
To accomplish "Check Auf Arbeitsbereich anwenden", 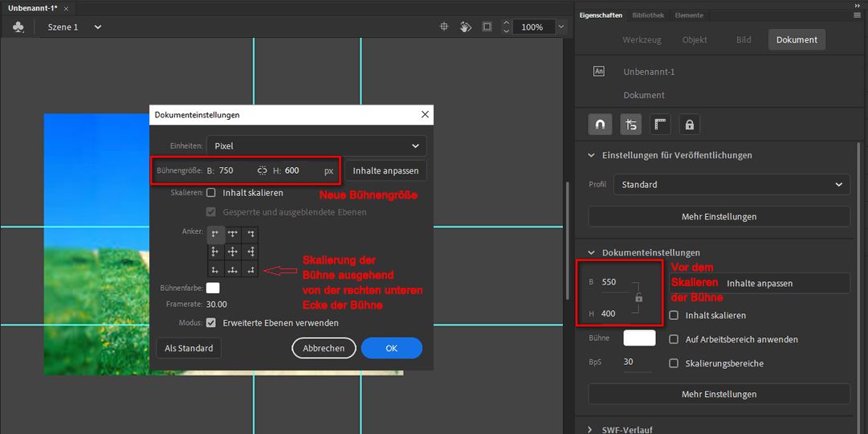I will point(674,339).
